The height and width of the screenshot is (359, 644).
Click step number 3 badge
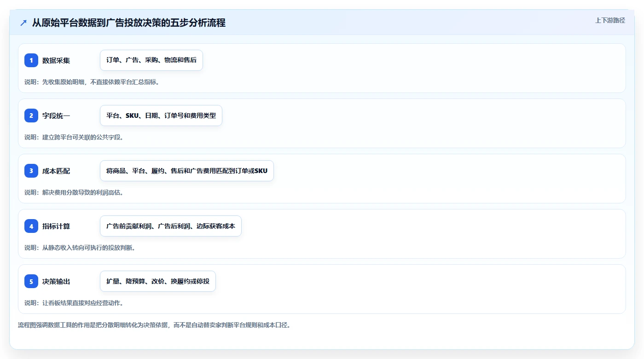coord(31,171)
